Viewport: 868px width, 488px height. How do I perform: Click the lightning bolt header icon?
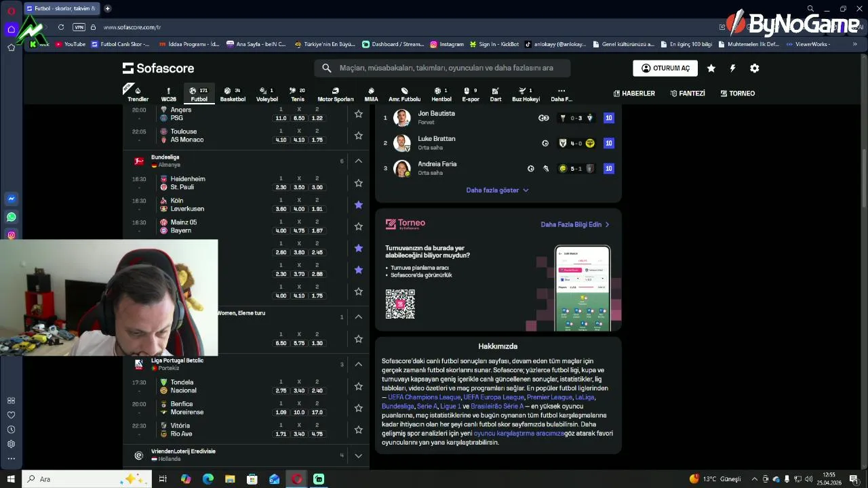[732, 68]
